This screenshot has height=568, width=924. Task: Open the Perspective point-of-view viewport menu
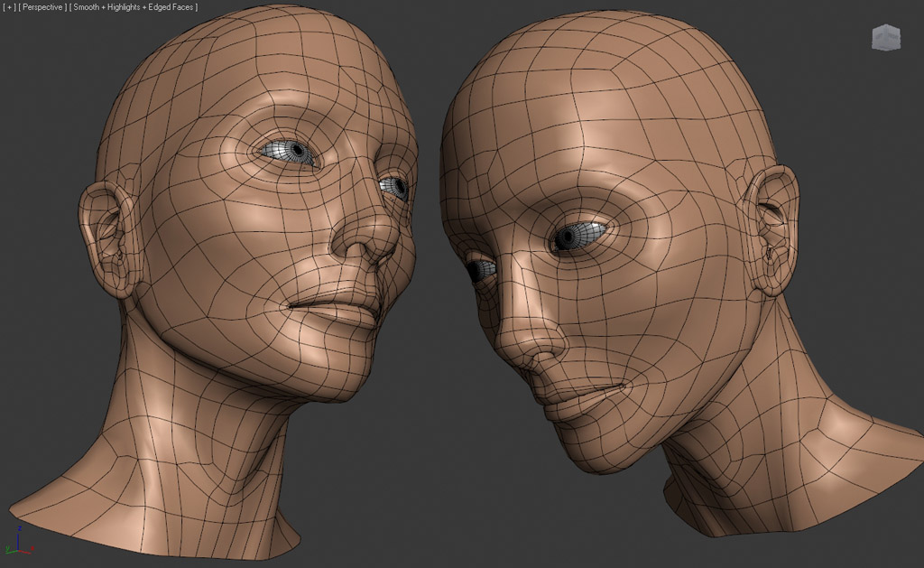(42, 7)
